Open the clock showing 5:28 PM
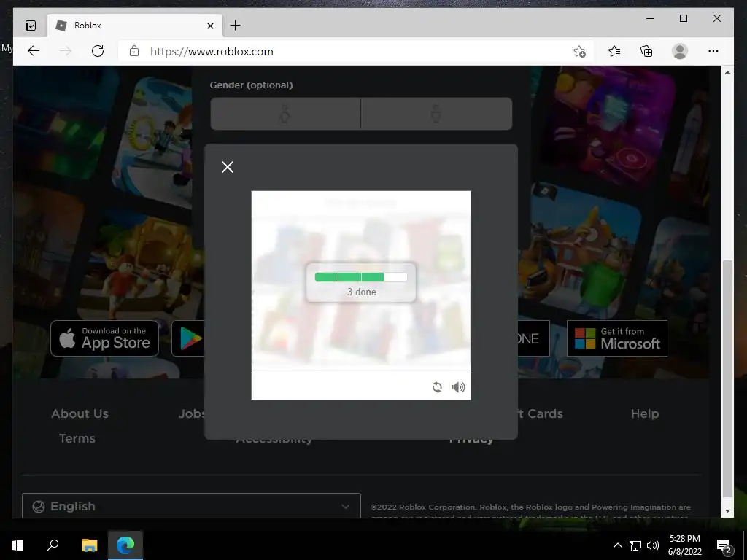Viewport: 747px width, 560px height. (684, 545)
